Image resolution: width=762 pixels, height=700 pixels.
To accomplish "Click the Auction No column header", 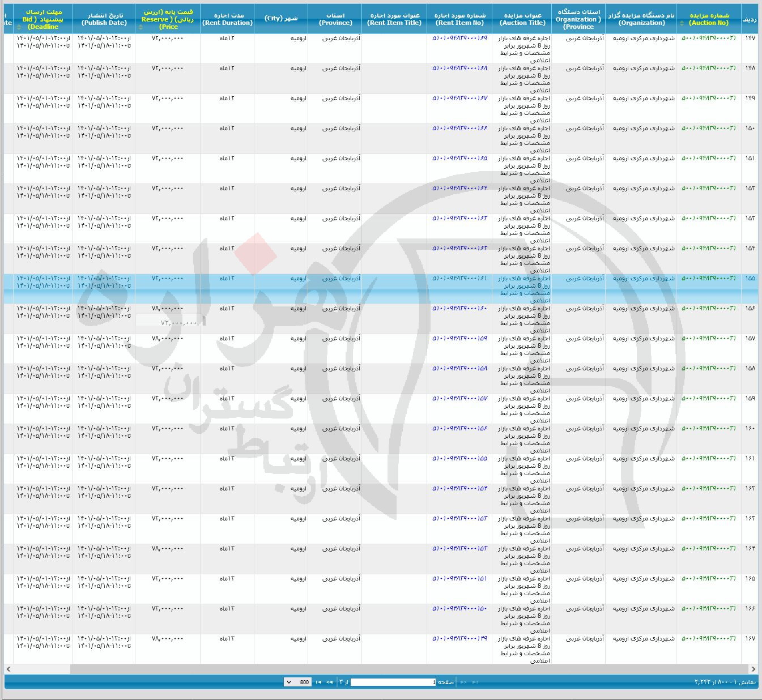I will click(708, 19).
